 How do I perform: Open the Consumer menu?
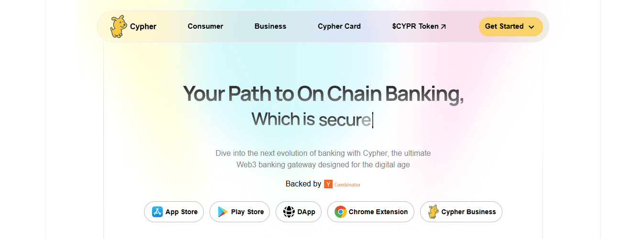205,26
